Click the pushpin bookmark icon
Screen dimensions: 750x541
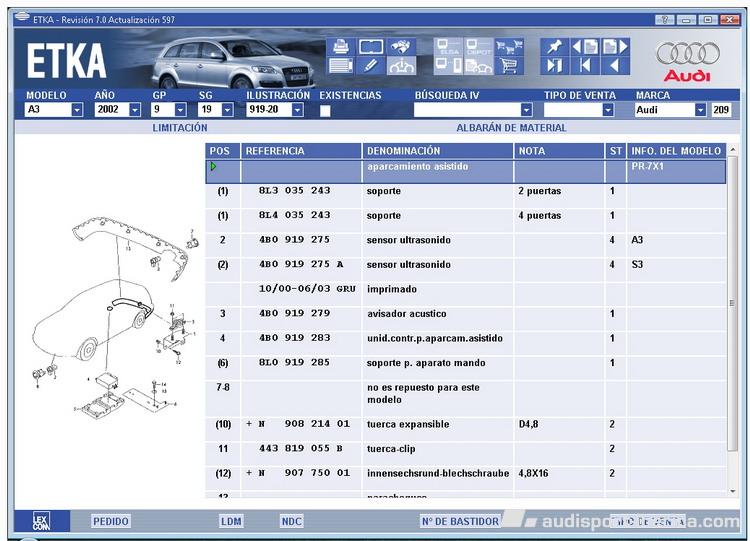(x=554, y=47)
